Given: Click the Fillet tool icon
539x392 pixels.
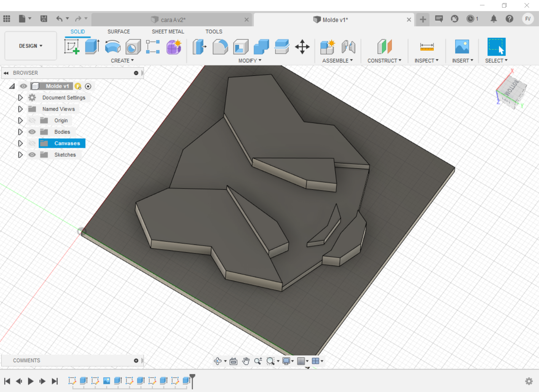Looking at the screenshot, I should [x=220, y=47].
